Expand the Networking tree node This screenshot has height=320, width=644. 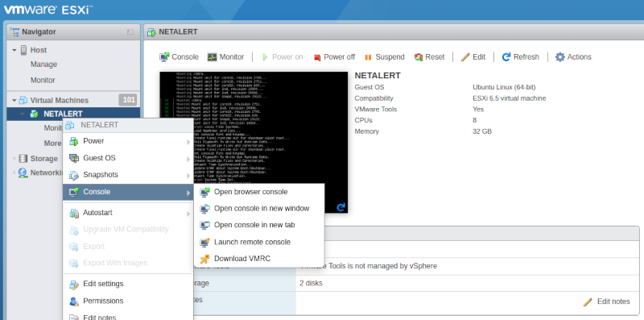point(14,172)
